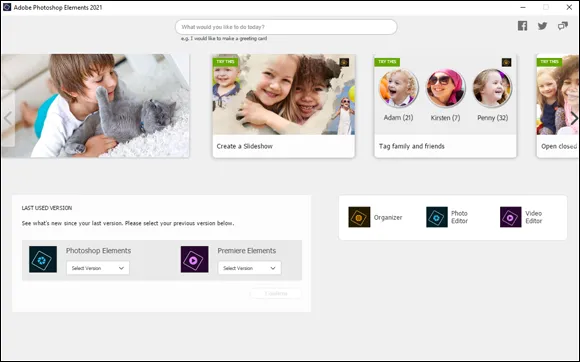Click the Adam (21) face thumbnail
Screen dimensions: 580x362
click(x=398, y=88)
